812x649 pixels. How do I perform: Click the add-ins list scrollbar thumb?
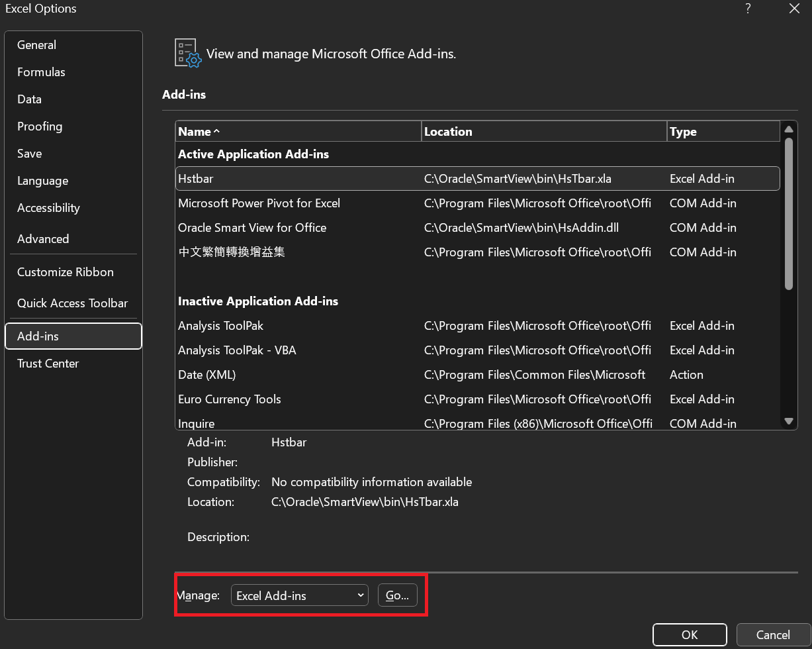pos(789,213)
